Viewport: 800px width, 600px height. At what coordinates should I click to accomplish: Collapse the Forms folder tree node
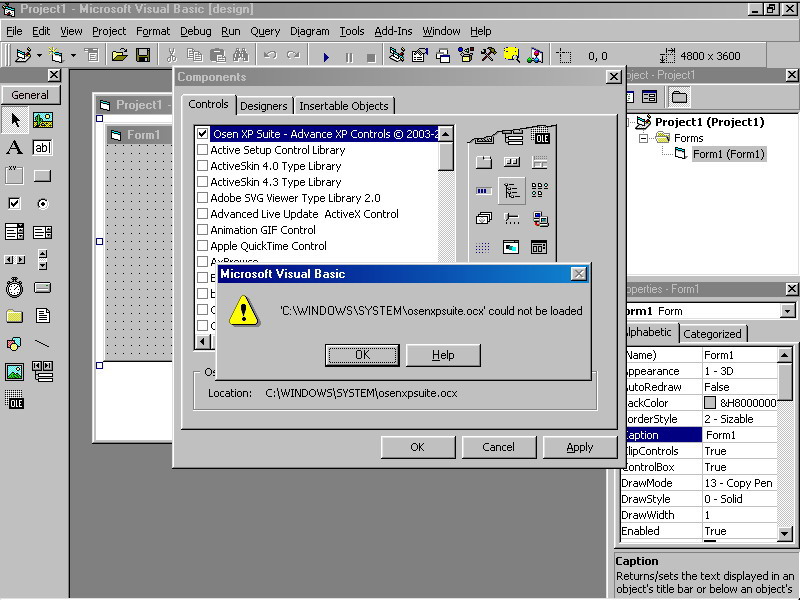(643, 138)
